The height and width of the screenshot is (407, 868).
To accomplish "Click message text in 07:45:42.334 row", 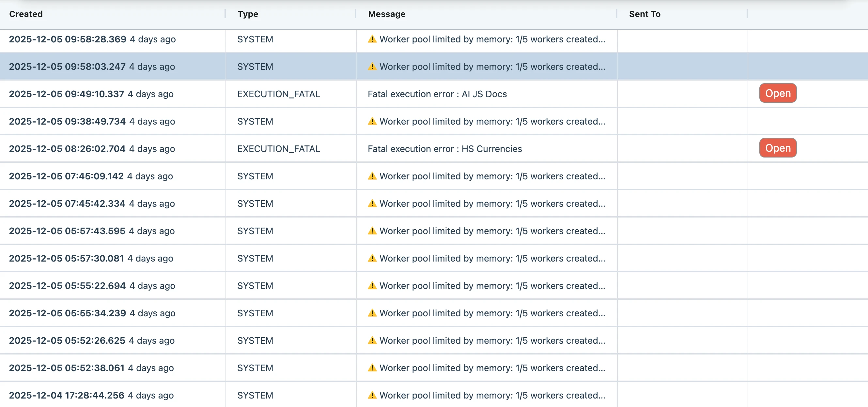I will tap(492, 204).
